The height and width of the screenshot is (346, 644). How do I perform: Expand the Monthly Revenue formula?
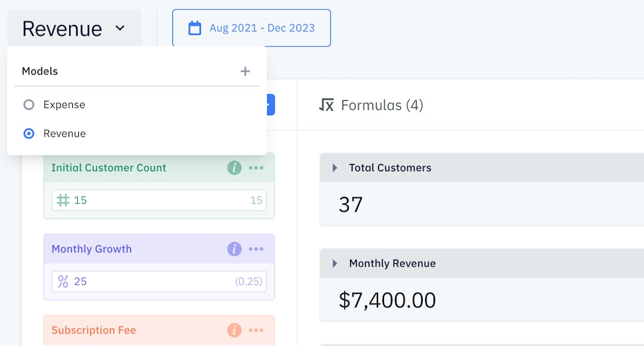[335, 264]
